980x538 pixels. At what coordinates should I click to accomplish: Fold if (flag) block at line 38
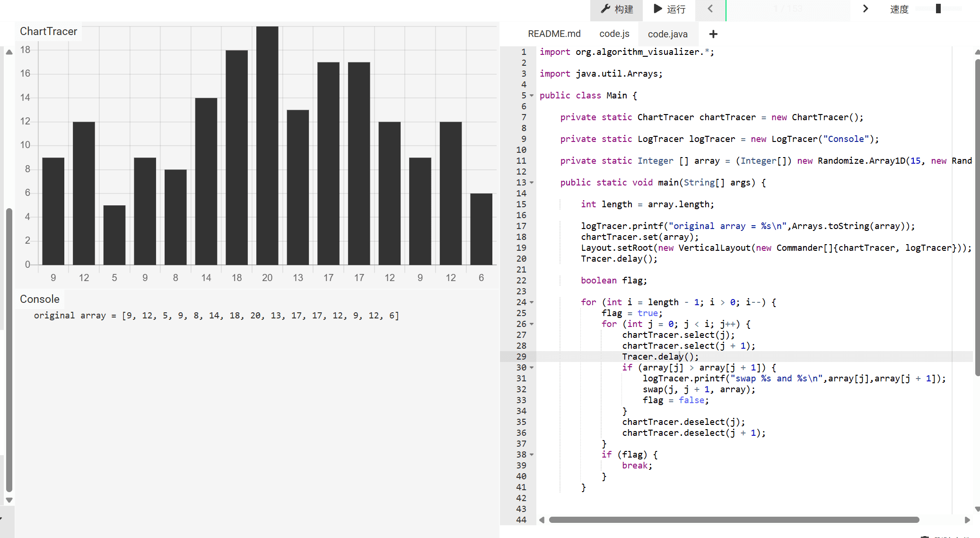coord(532,455)
